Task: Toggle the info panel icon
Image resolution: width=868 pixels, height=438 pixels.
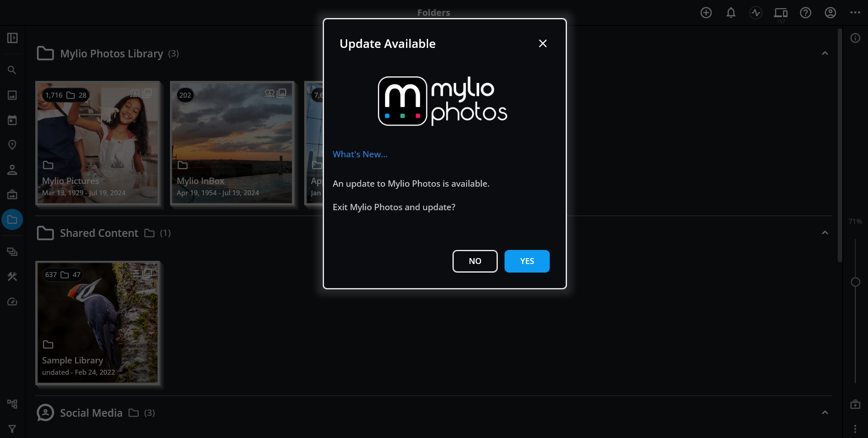Action: point(855,38)
